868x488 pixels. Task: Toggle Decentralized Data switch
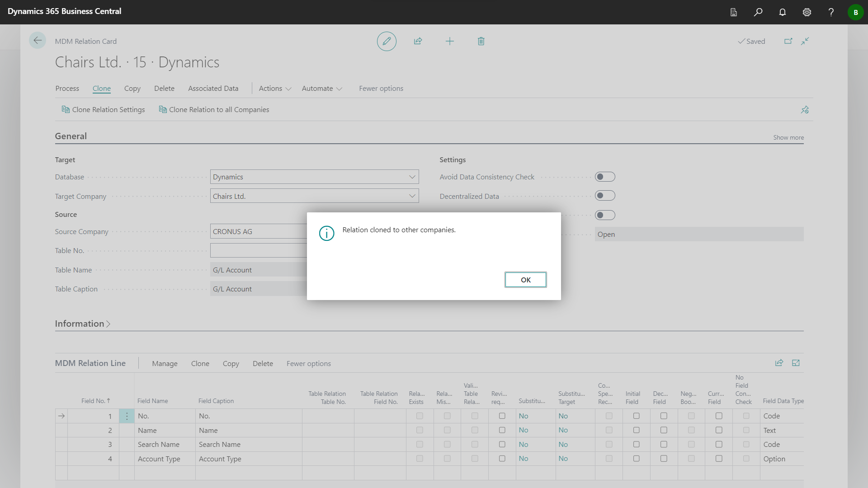pos(605,196)
